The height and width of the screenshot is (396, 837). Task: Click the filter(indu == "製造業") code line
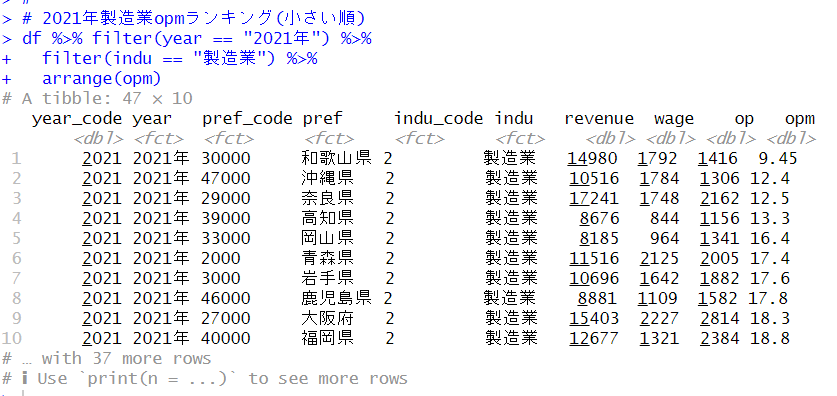pos(179,58)
